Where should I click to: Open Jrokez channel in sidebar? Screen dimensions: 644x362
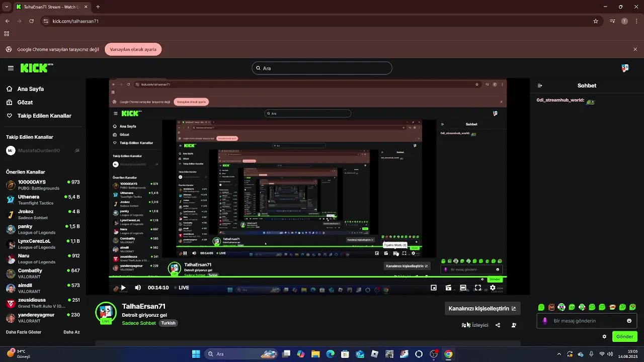(x=43, y=215)
